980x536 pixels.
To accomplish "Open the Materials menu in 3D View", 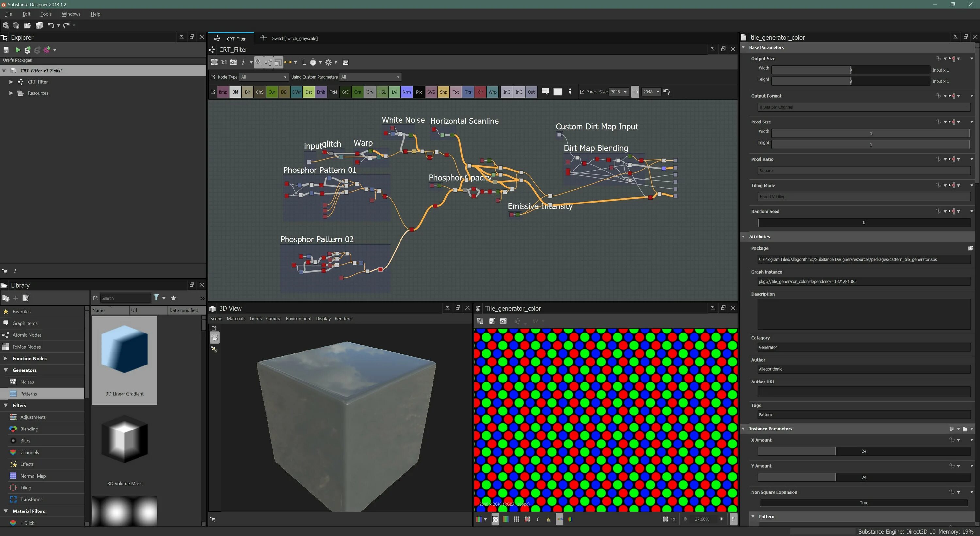I will (236, 319).
